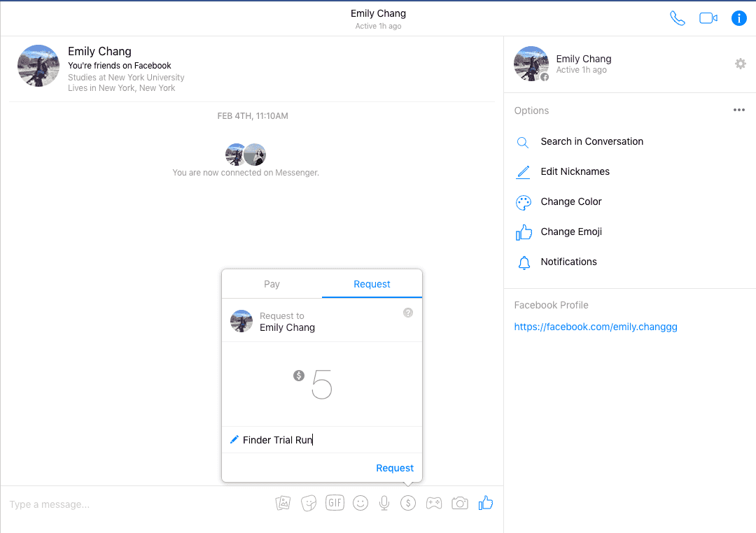Send a thumbs-up like
Image resolution: width=756 pixels, height=533 pixels.
pos(485,503)
